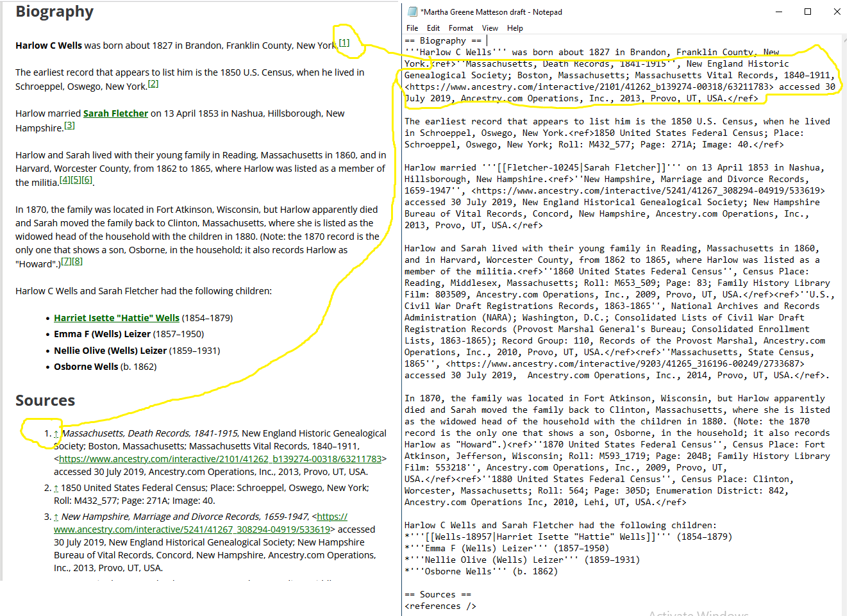852x616 pixels.
Task: Open the Edit menu in Notepad
Action: point(433,28)
